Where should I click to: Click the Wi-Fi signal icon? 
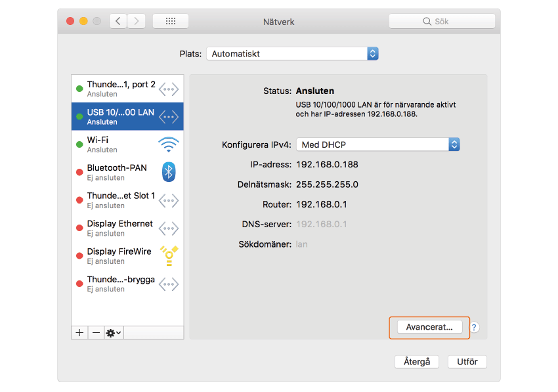(169, 144)
